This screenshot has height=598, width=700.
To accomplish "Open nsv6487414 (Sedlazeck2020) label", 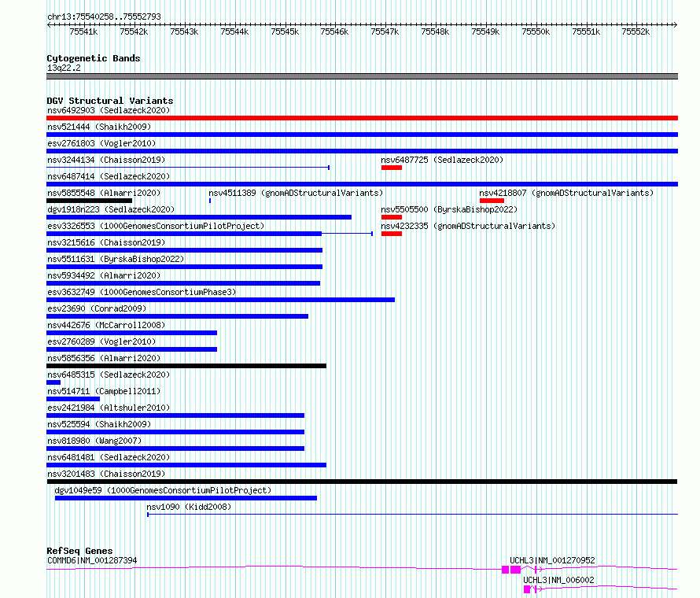I will pos(109,176).
